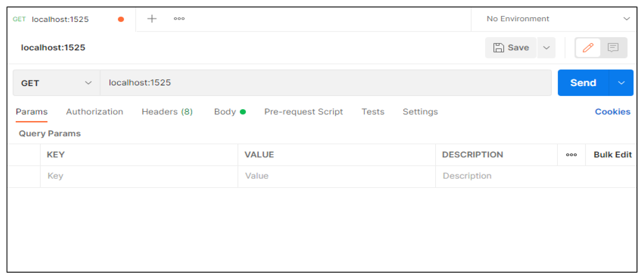This screenshot has height=279, width=644.
Task: Expand the Send button dropdown arrow
Action: (x=621, y=83)
